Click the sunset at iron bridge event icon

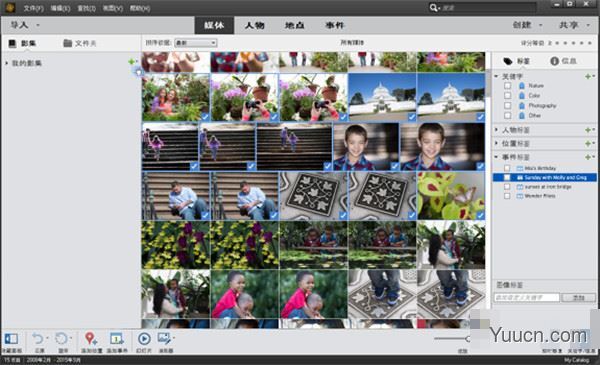tap(520, 187)
